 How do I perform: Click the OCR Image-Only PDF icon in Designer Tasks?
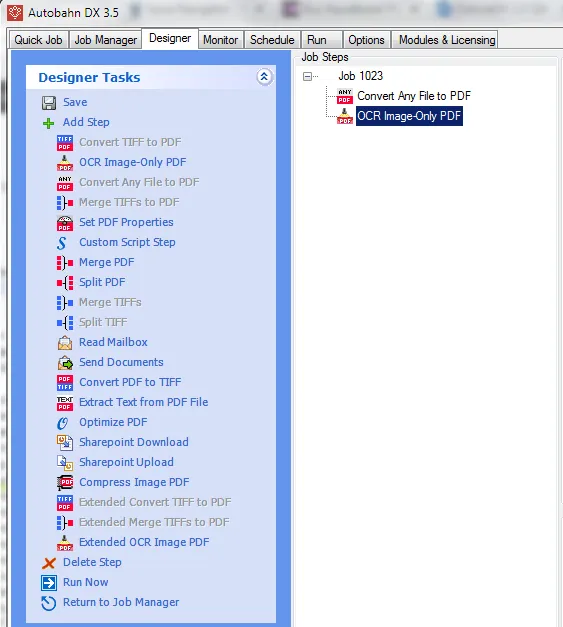tap(65, 163)
